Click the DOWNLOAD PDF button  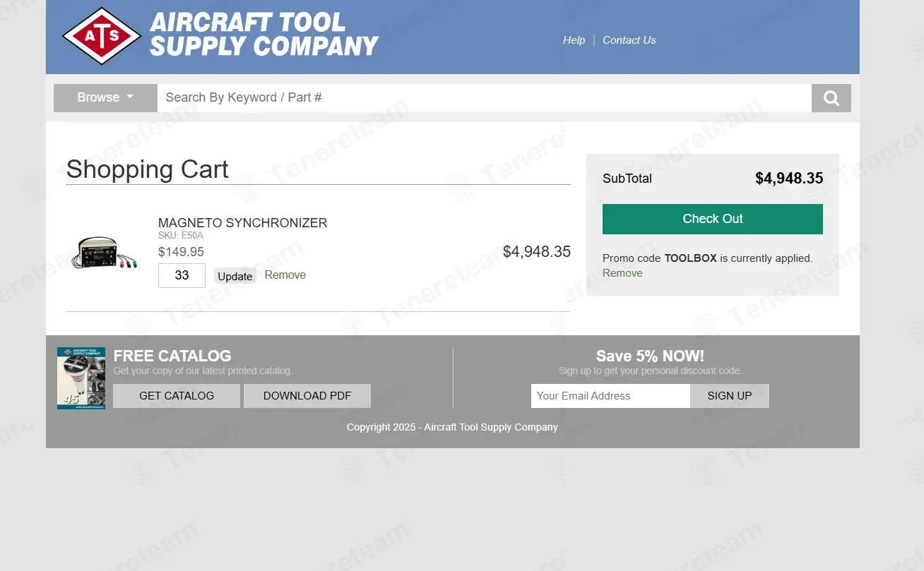point(307,396)
